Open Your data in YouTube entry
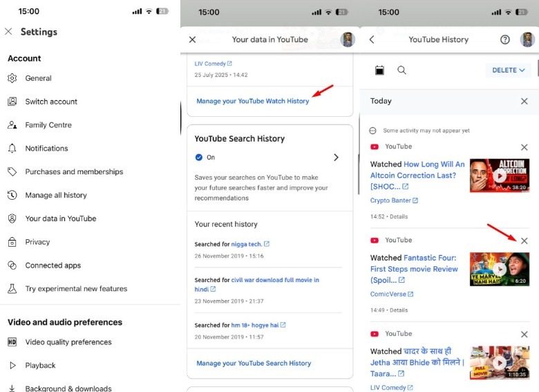 click(90, 218)
